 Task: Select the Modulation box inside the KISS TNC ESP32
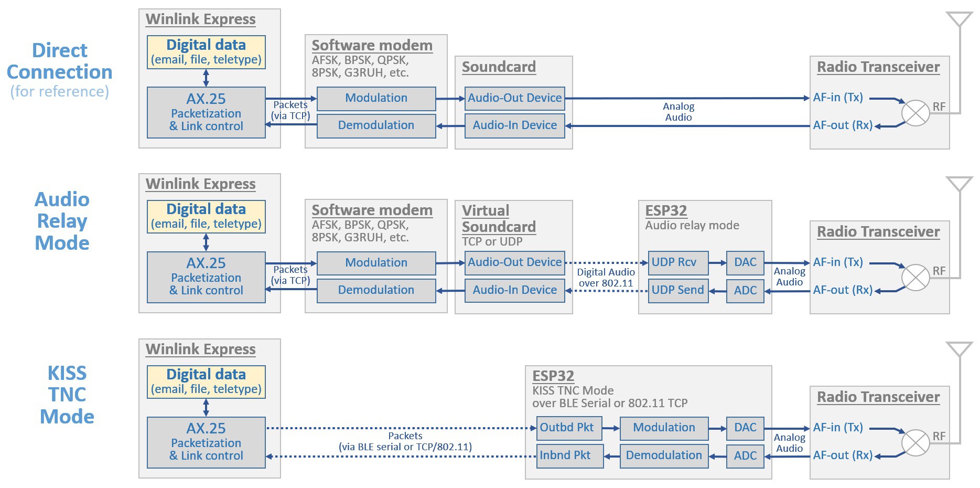(x=664, y=428)
